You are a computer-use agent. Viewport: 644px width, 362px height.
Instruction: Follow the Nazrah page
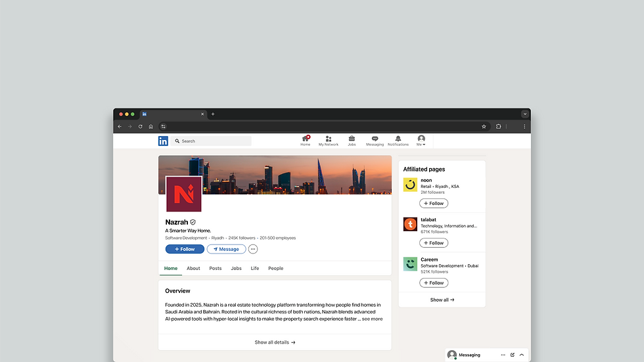[x=185, y=249]
